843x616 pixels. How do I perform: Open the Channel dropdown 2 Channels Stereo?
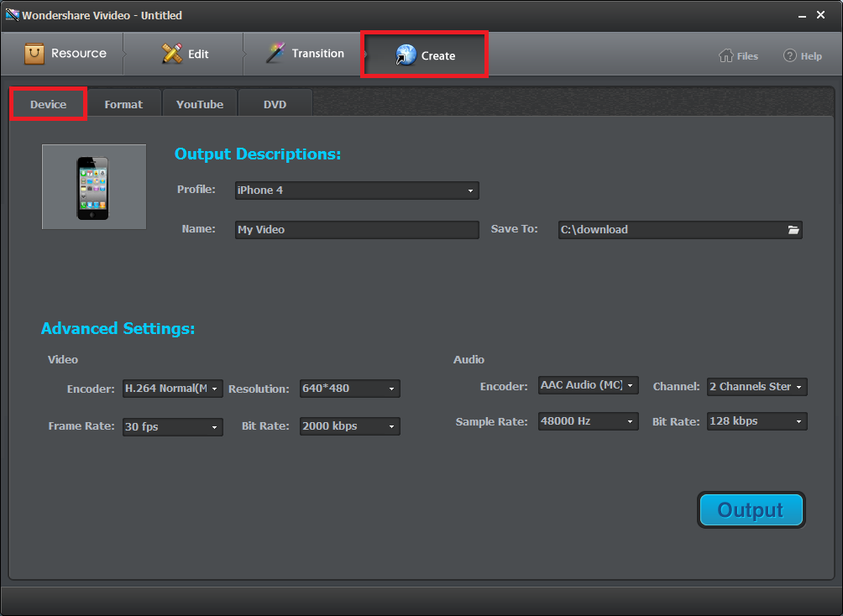(757, 387)
